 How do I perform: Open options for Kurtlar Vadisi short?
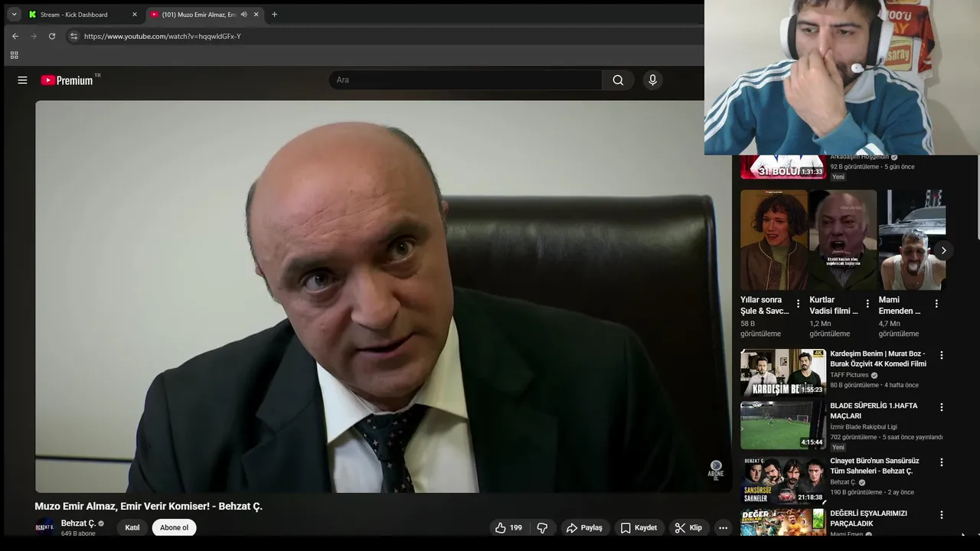point(867,304)
